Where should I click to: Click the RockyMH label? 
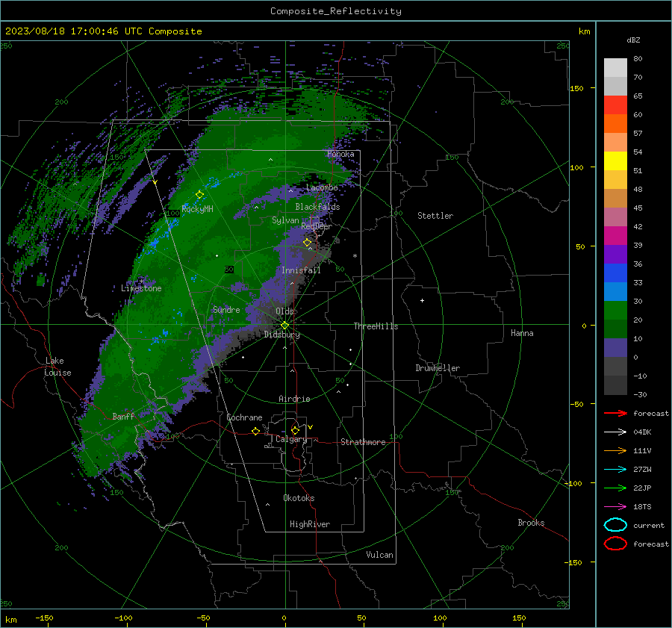[197, 209]
